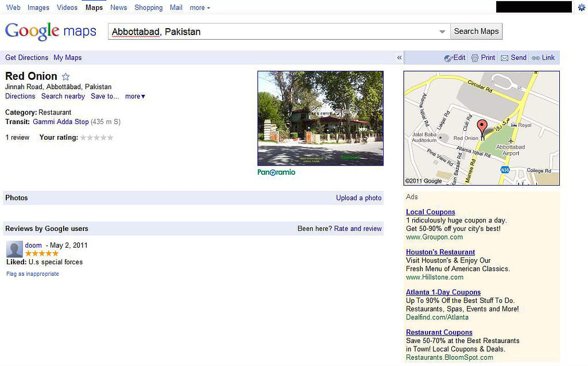
Task: Open the Videos tab
Action: tap(67, 7)
